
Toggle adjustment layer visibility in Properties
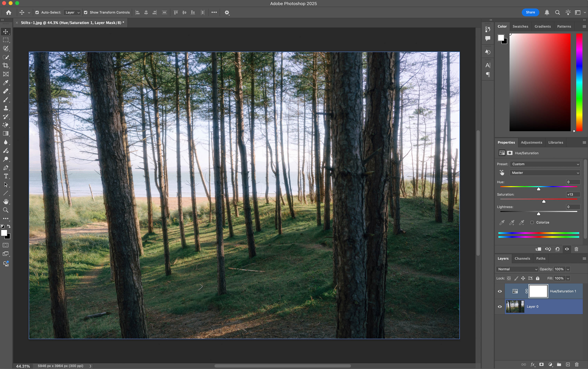click(567, 249)
